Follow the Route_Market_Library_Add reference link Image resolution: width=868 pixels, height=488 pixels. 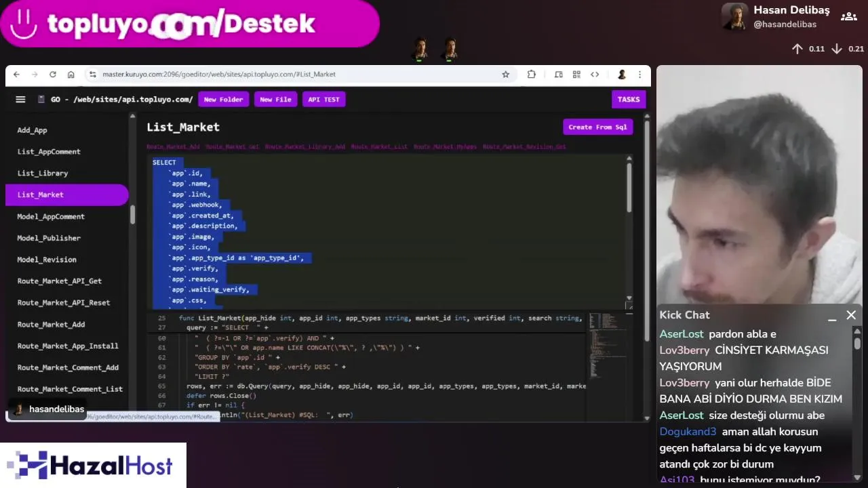point(305,146)
